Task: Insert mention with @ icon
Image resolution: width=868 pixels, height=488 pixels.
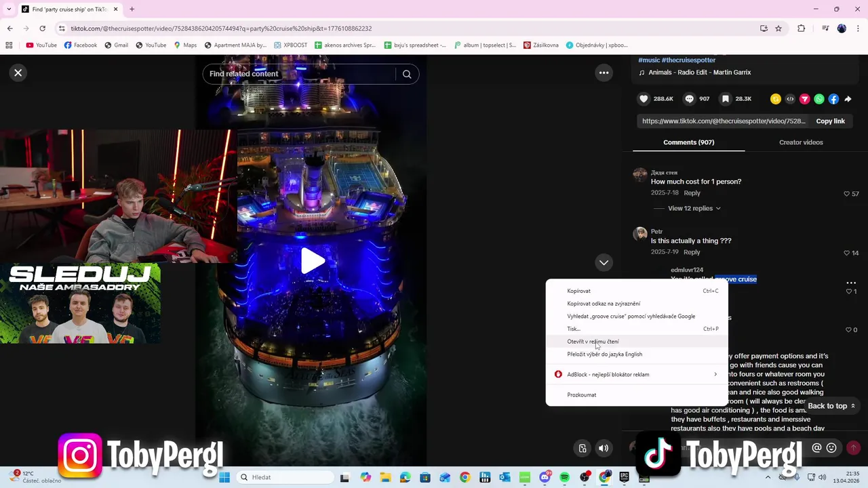Action: coord(816,448)
